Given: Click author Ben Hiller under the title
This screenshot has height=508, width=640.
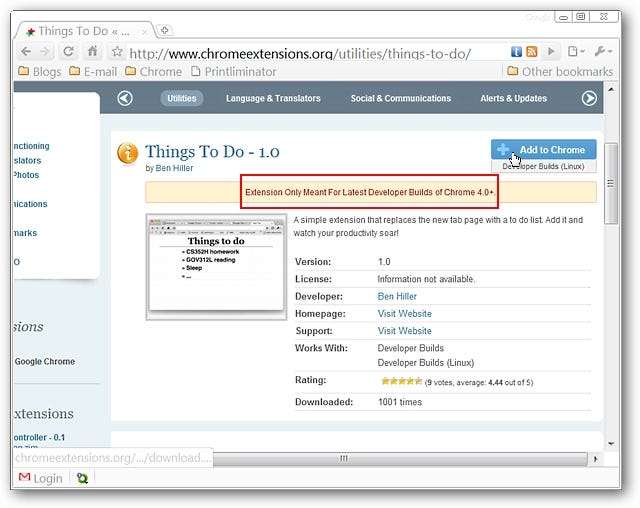Looking at the screenshot, I should pos(174,168).
